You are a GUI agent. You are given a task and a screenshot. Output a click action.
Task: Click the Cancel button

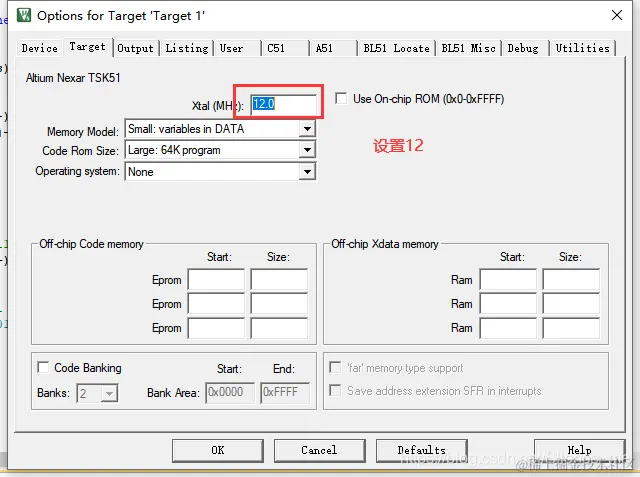click(x=319, y=450)
